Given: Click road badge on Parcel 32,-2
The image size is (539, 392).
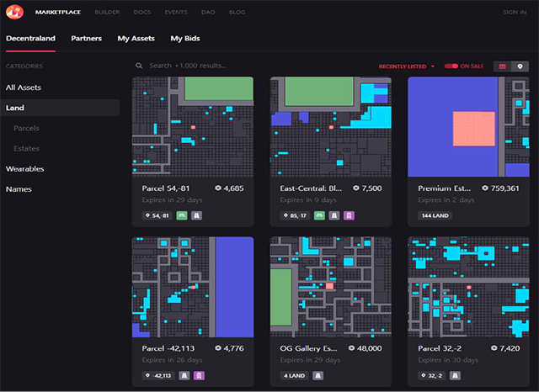Looking at the screenshot, I should pos(455,375).
